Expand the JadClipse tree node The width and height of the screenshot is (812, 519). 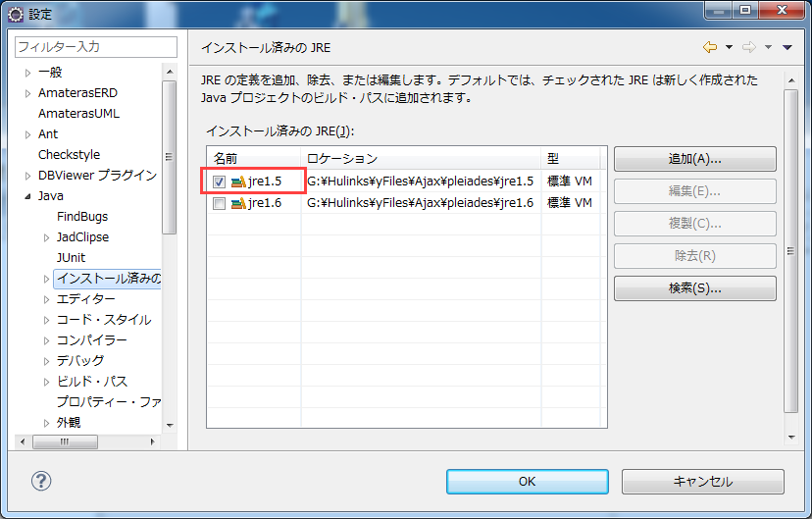[x=46, y=237]
